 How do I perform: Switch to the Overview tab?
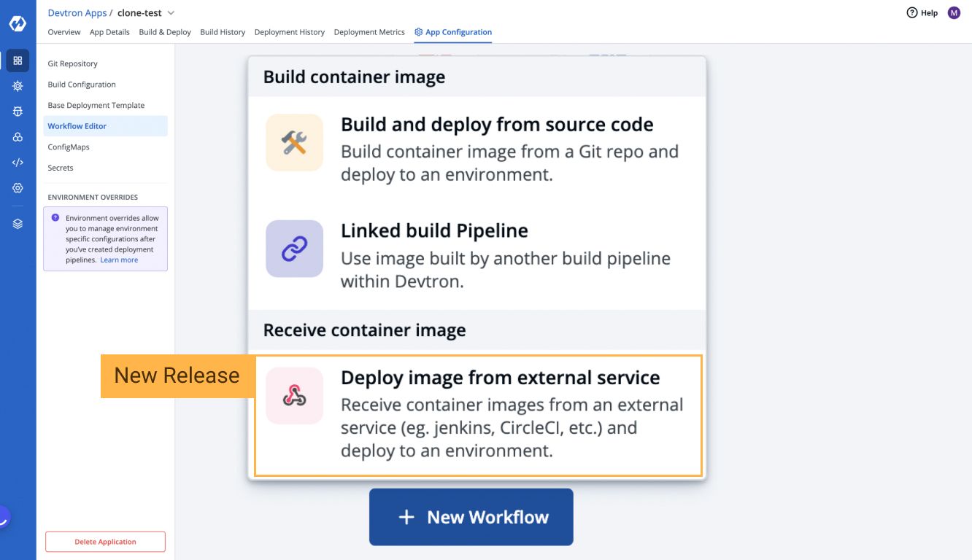64,32
